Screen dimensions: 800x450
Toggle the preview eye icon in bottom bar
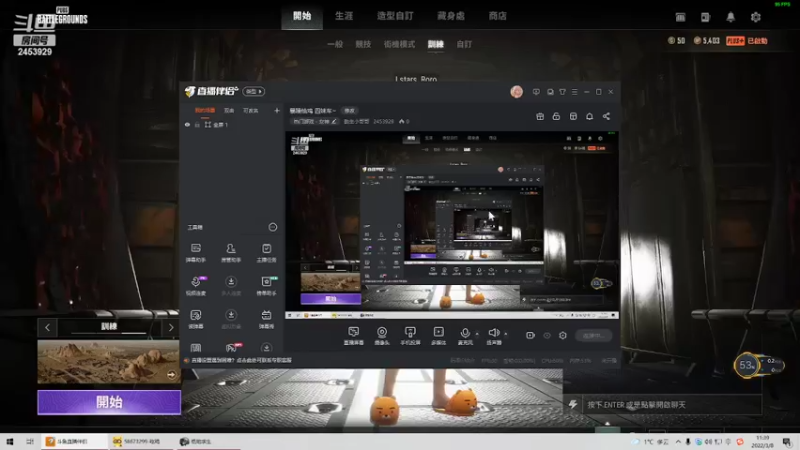(x=547, y=335)
